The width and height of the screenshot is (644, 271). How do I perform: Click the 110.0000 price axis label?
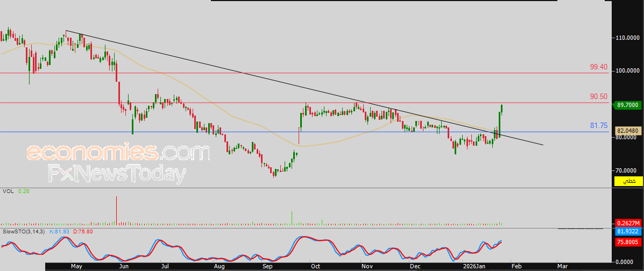click(x=627, y=37)
